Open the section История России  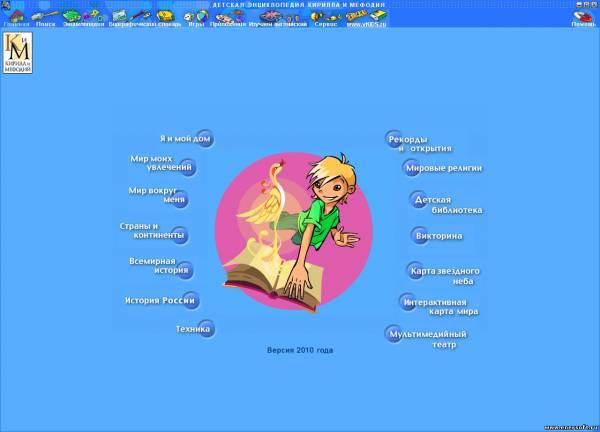click(x=161, y=300)
